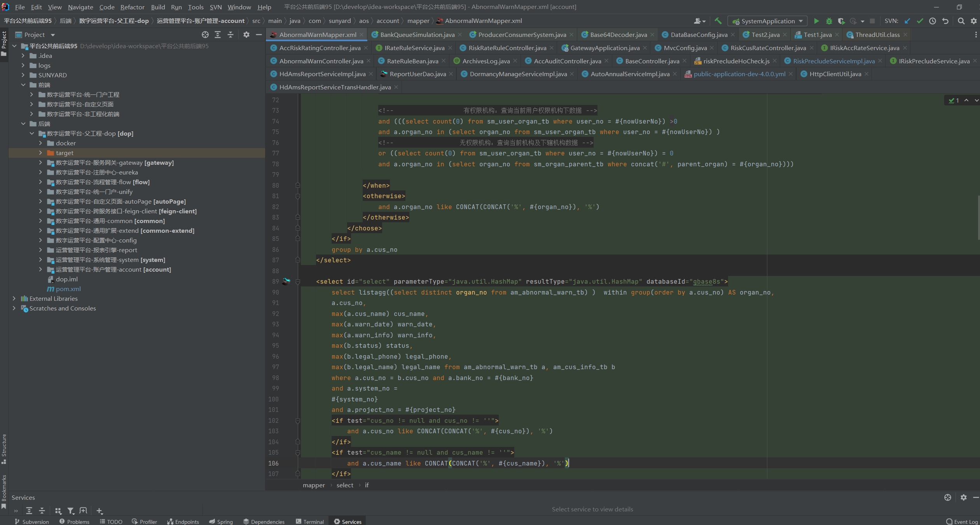Collapse the 后端 folder
Image resolution: width=980 pixels, height=525 pixels.
(23, 124)
